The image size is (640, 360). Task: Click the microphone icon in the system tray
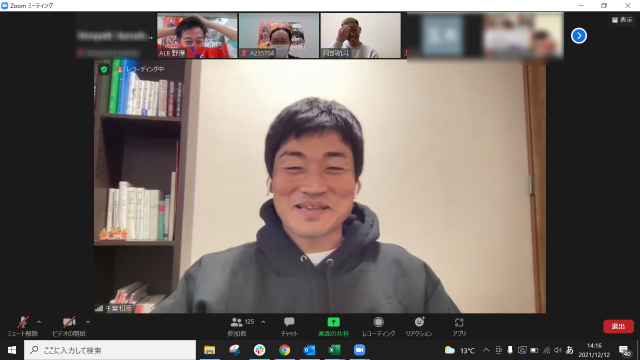(510, 350)
